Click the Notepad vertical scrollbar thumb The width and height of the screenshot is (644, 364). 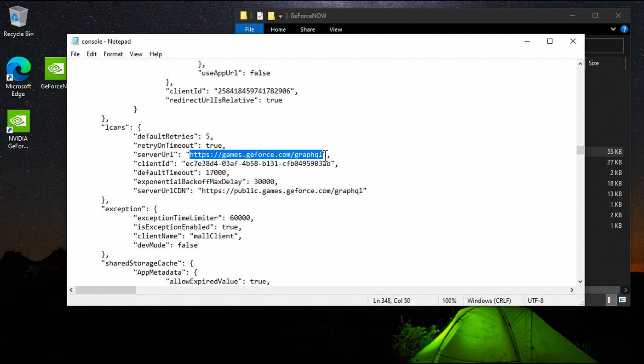[580, 150]
